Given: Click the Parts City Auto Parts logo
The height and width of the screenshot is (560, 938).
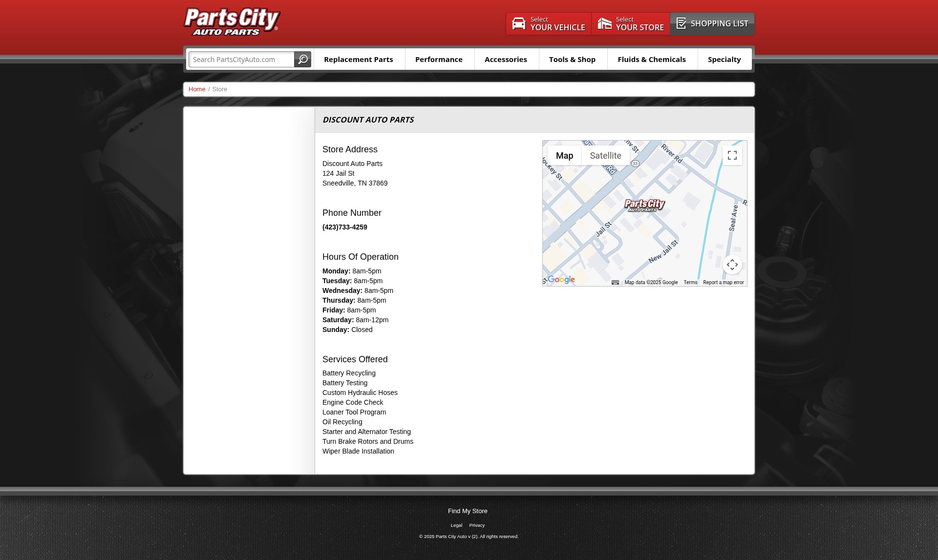Looking at the screenshot, I should click(232, 22).
